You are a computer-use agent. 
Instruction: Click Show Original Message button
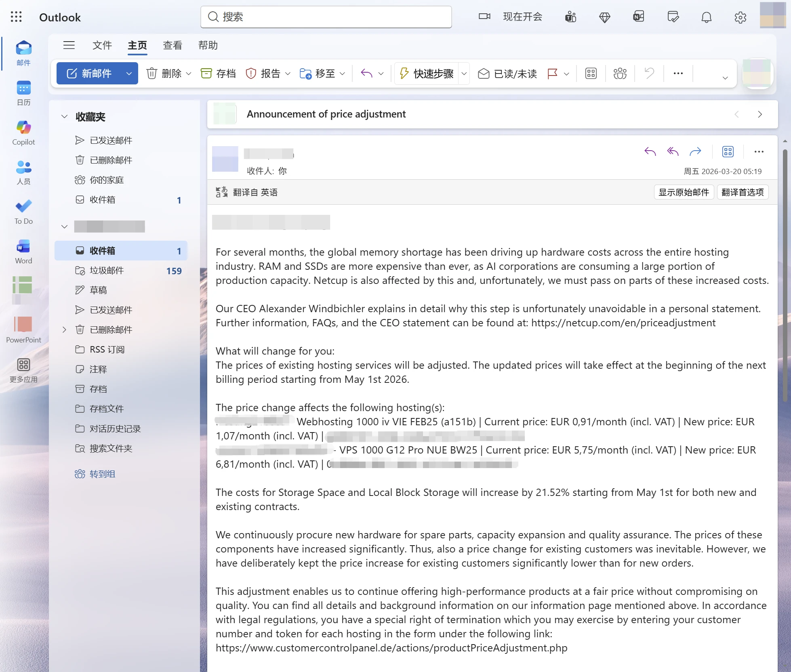point(684,192)
